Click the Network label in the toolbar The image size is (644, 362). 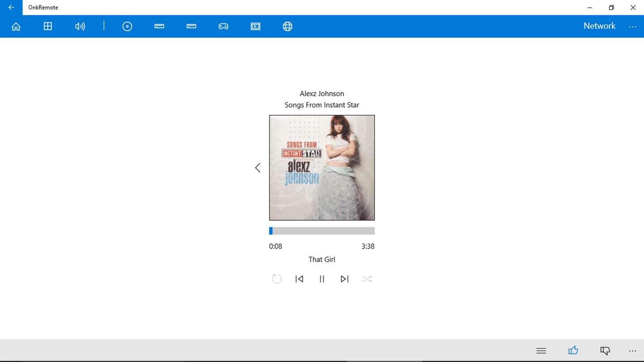[599, 26]
